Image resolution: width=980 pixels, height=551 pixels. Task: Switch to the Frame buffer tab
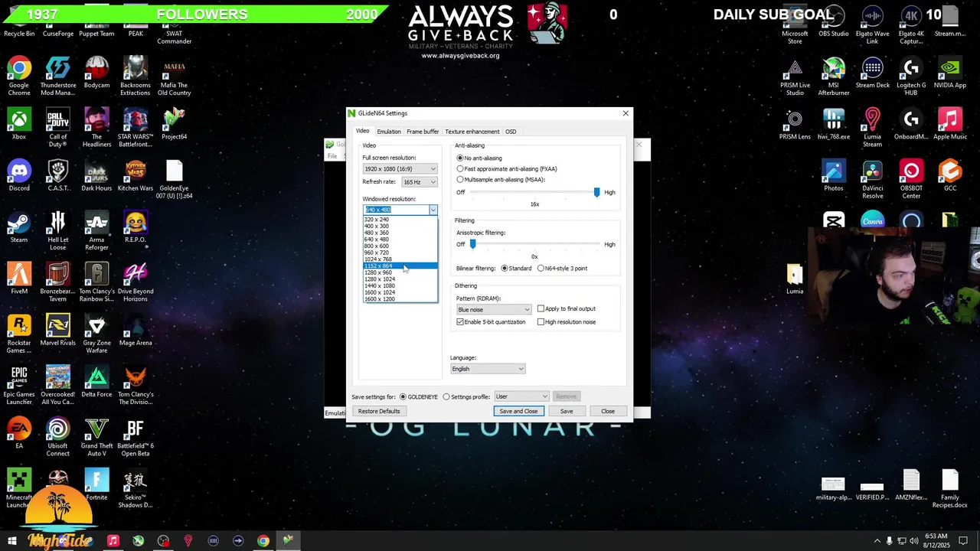pos(423,132)
